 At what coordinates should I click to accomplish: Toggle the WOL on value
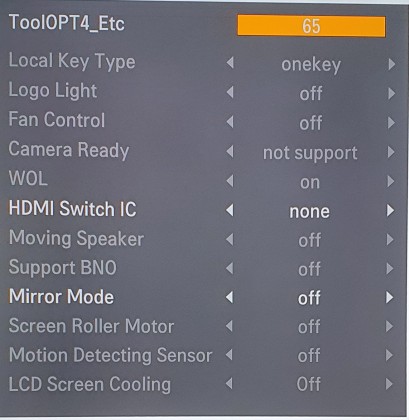point(310,183)
